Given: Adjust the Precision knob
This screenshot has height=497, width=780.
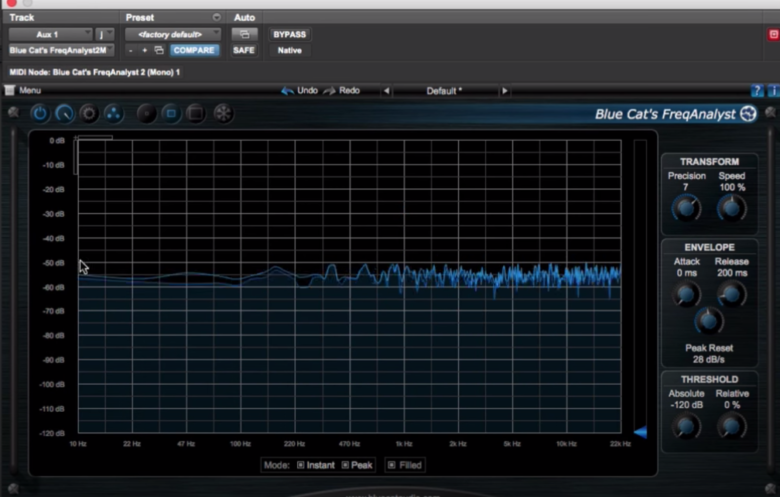Looking at the screenshot, I should (686, 208).
